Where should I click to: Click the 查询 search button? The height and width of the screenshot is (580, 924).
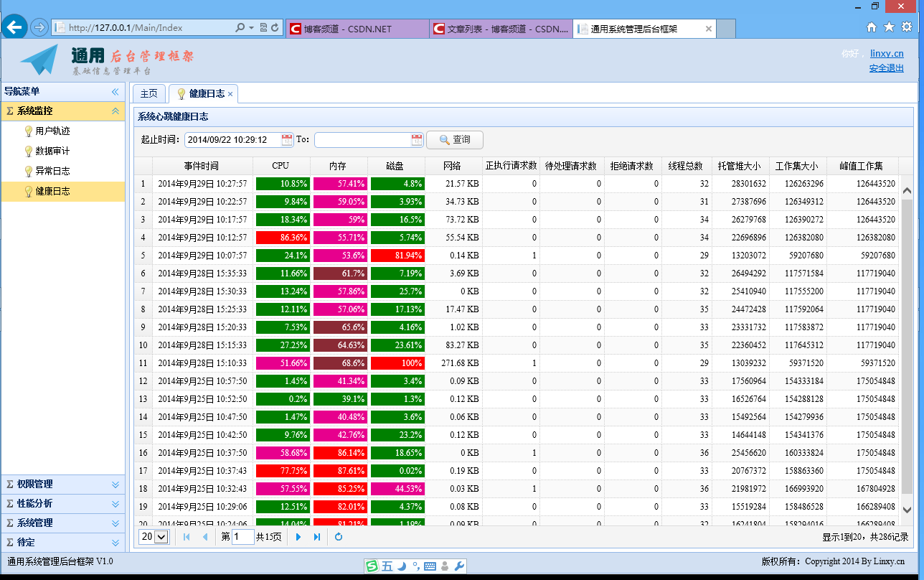[455, 140]
